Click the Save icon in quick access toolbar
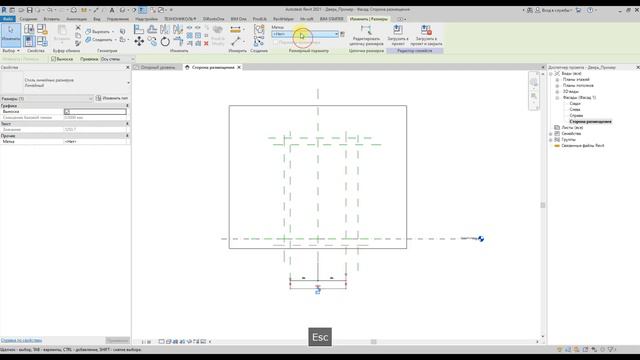The height and width of the screenshot is (360, 640). (29, 10)
